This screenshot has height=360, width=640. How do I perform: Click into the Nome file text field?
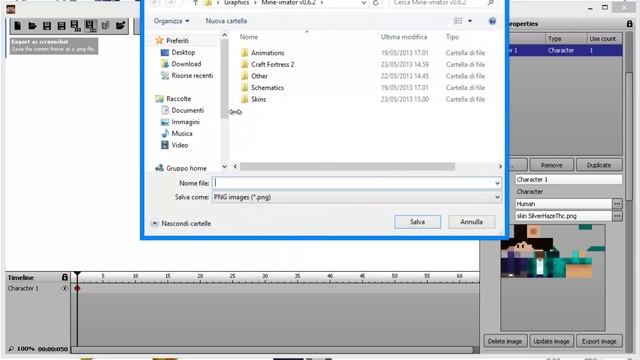coord(353,183)
